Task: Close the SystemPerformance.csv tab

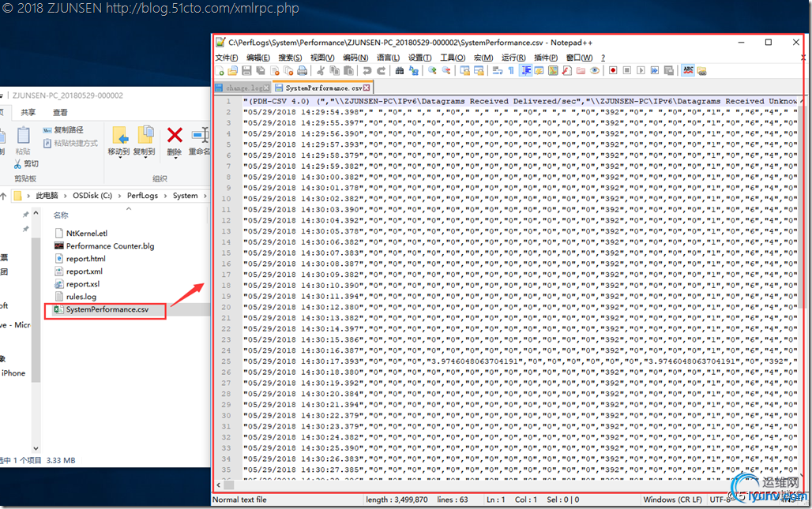Action: (367, 88)
